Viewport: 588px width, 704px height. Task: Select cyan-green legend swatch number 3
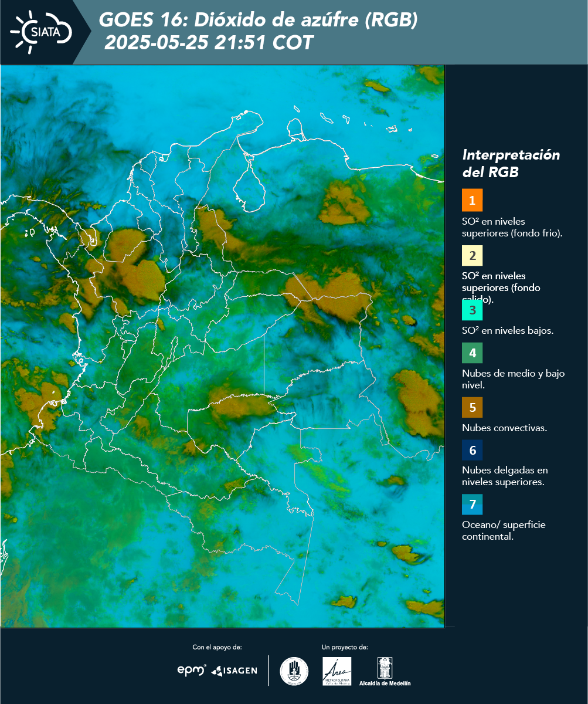point(472,310)
